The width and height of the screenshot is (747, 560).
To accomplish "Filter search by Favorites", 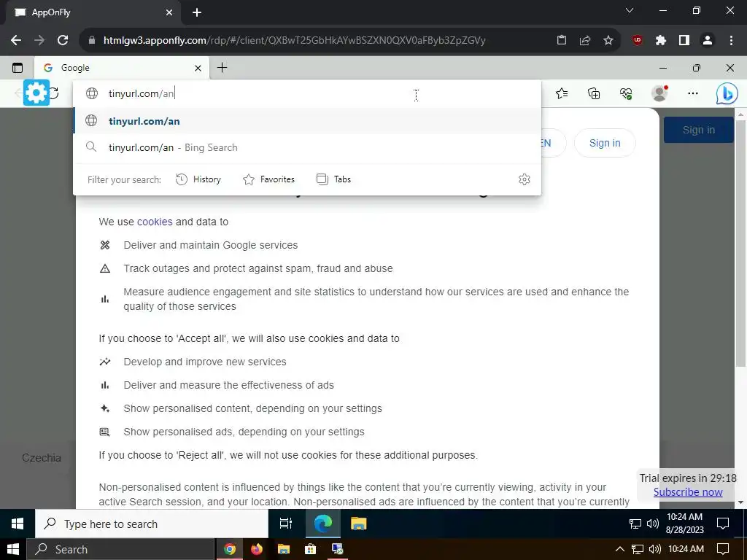I will click(x=268, y=179).
